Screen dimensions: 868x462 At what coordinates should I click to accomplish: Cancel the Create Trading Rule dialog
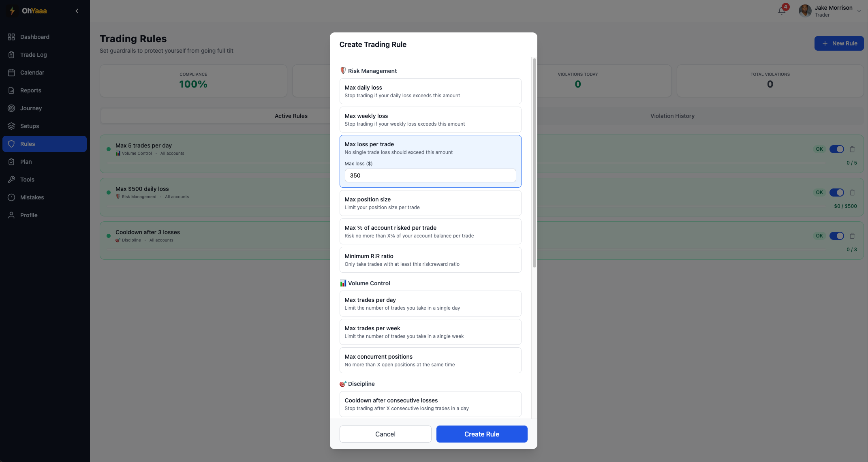coord(385,434)
